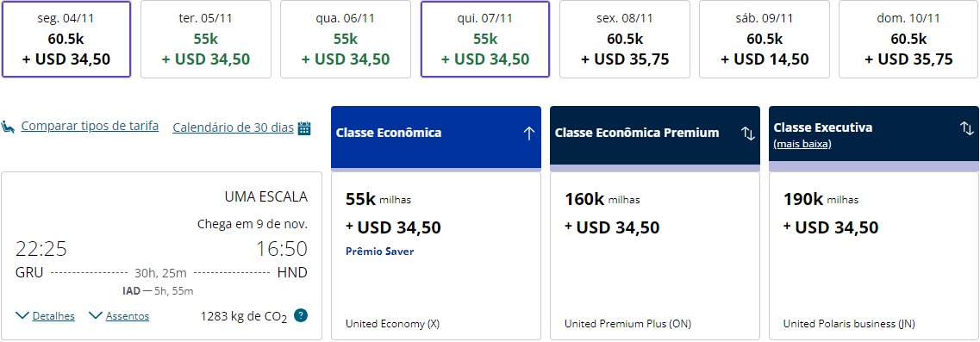Sort by Classe Econômica arrow icon
The height and width of the screenshot is (342, 980).
pyautogui.click(x=528, y=133)
